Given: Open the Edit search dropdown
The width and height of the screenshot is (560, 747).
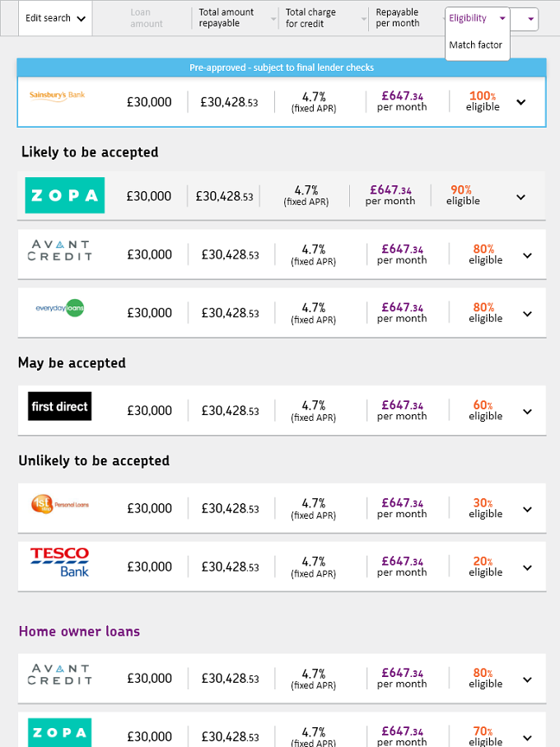Looking at the screenshot, I should 55,18.
